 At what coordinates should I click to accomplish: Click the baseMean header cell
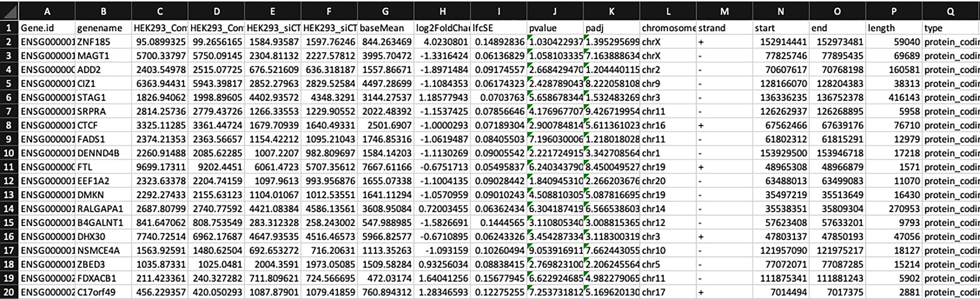(385, 28)
